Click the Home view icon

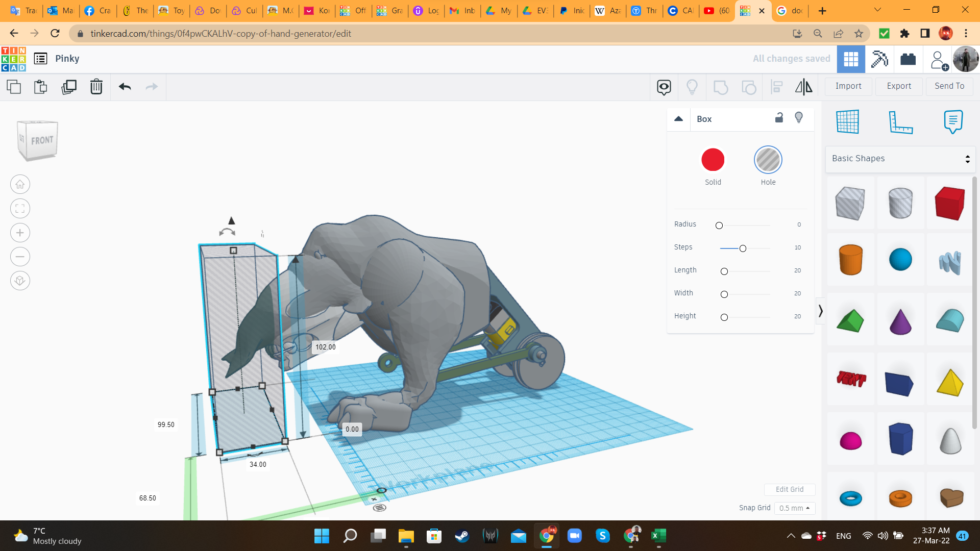click(20, 184)
